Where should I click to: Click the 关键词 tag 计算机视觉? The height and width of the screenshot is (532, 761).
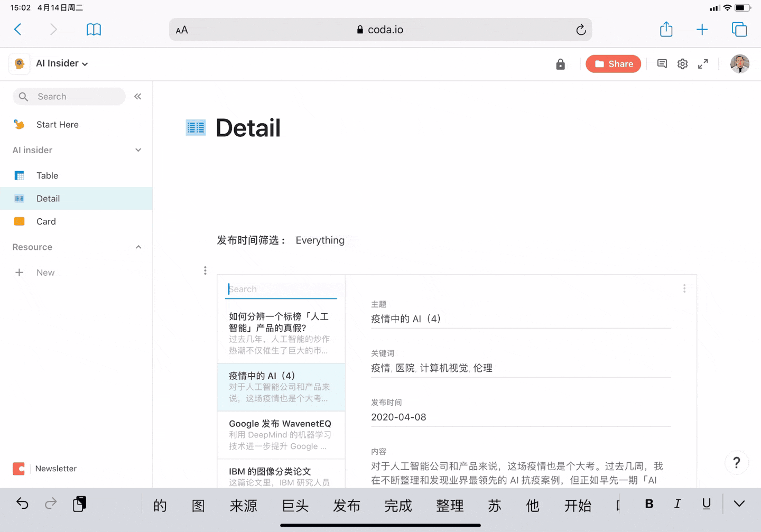coord(444,368)
